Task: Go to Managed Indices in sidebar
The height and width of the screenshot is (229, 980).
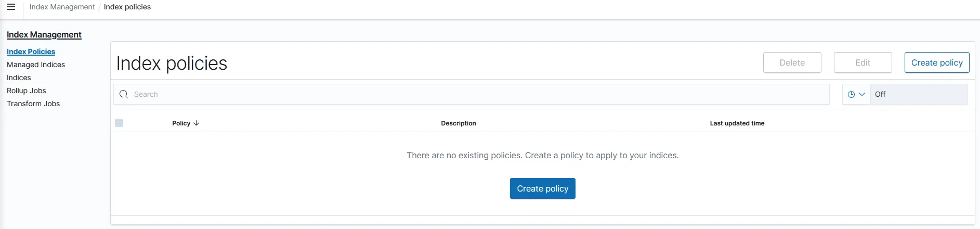Action: coord(36,65)
